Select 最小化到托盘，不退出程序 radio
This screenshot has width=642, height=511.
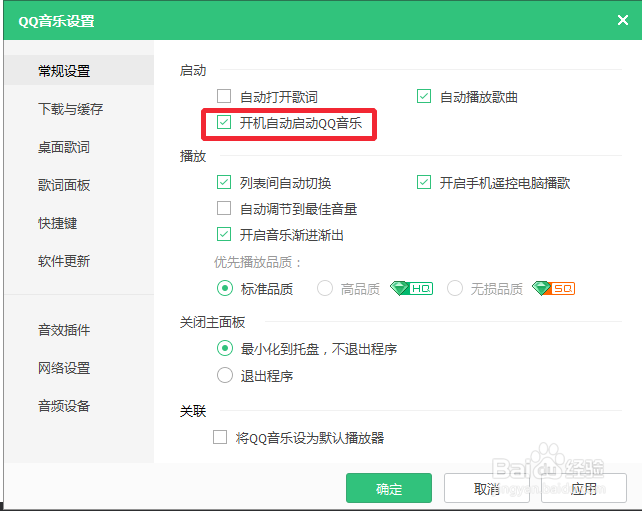point(225,348)
